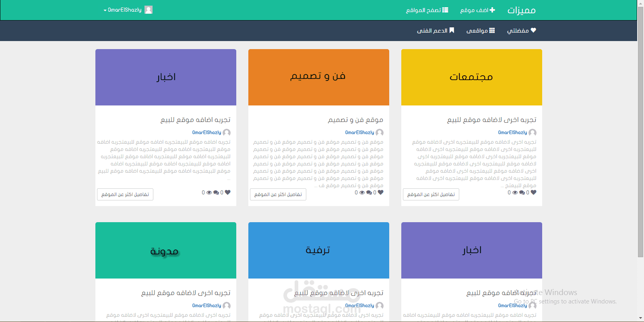Click comments icon in فن و تصميم card
Screen dimensions: 644x322
(x=369, y=193)
